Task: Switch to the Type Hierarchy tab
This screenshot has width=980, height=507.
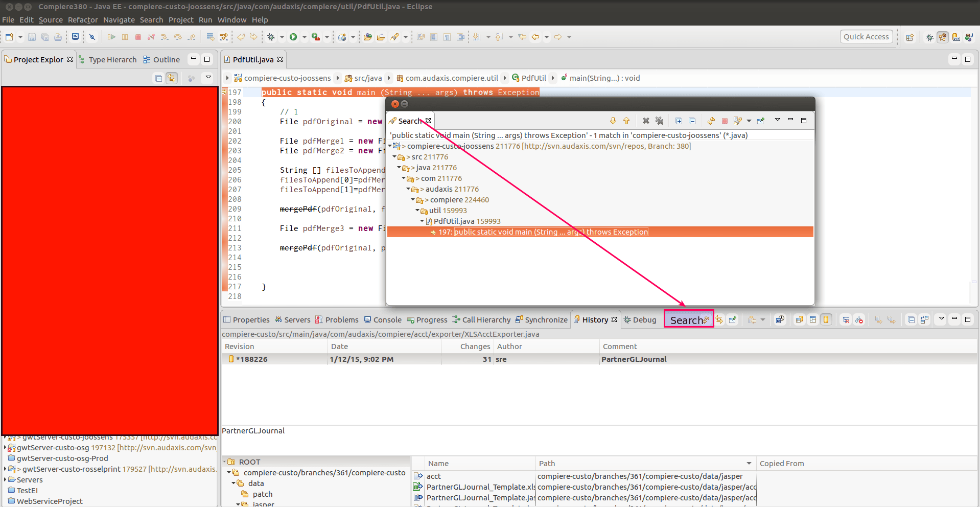Action: (108, 60)
